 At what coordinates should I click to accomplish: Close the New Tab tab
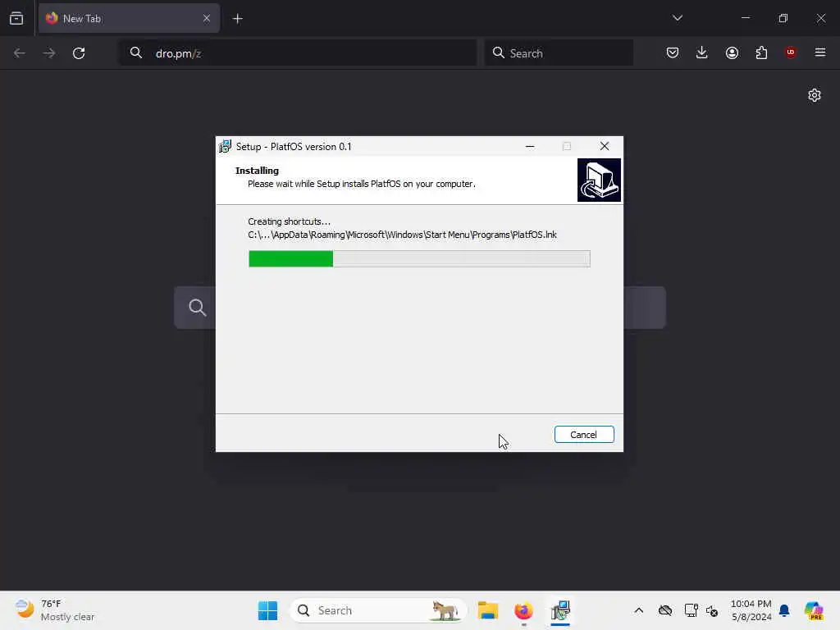click(206, 18)
